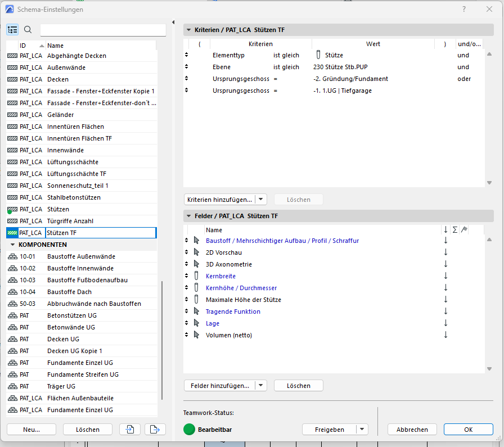Click the building icon beside Baustoffe Dach
This screenshot has height=447, width=504.
point(13,291)
